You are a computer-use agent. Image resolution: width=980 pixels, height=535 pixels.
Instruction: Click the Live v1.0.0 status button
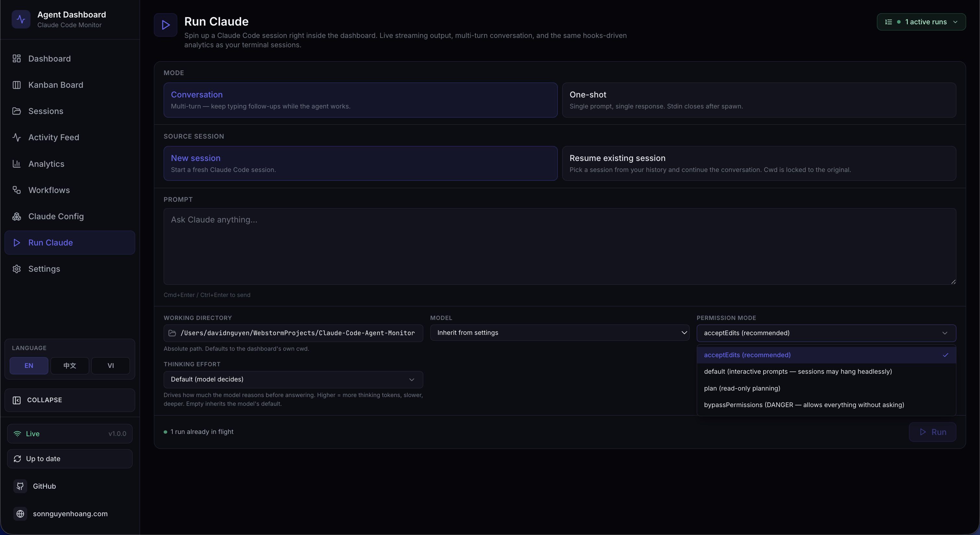70,434
